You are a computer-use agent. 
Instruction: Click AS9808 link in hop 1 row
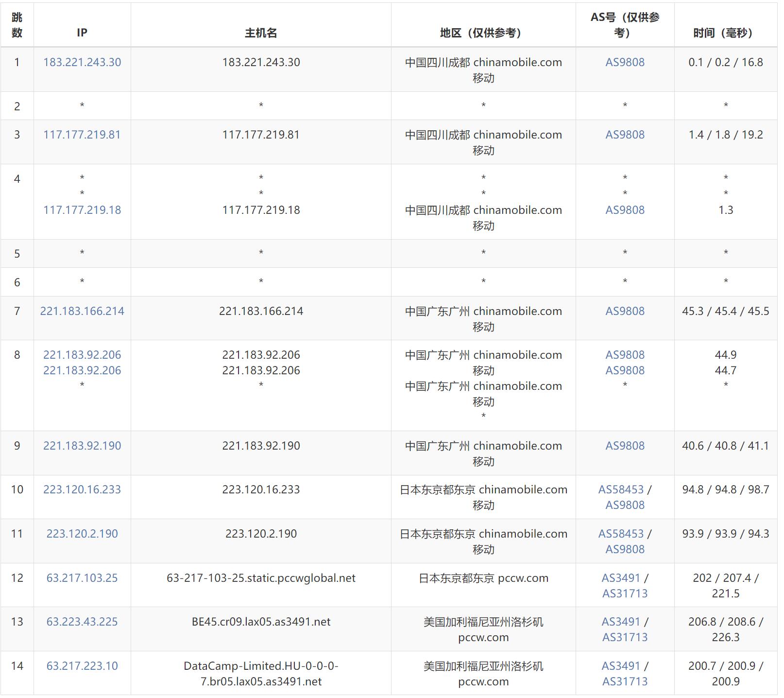point(625,62)
